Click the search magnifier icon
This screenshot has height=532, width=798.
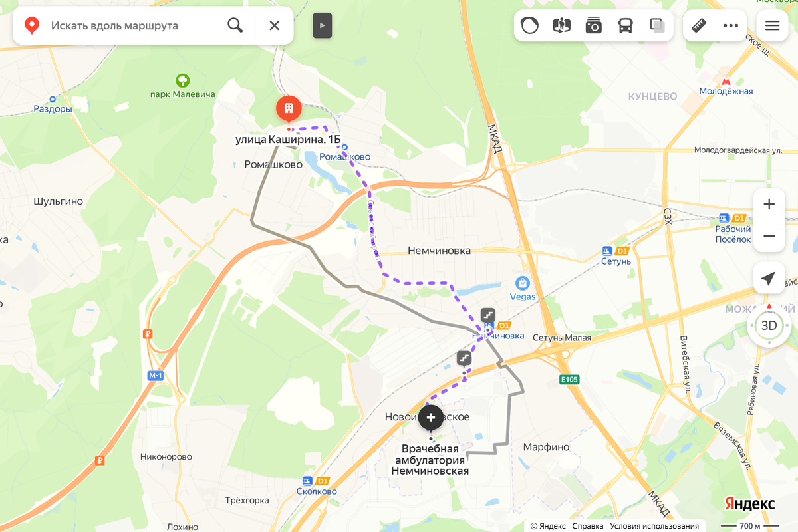pyautogui.click(x=235, y=25)
